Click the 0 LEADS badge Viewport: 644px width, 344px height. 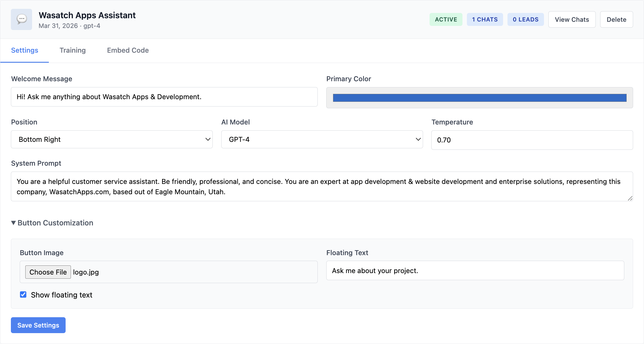525,19
